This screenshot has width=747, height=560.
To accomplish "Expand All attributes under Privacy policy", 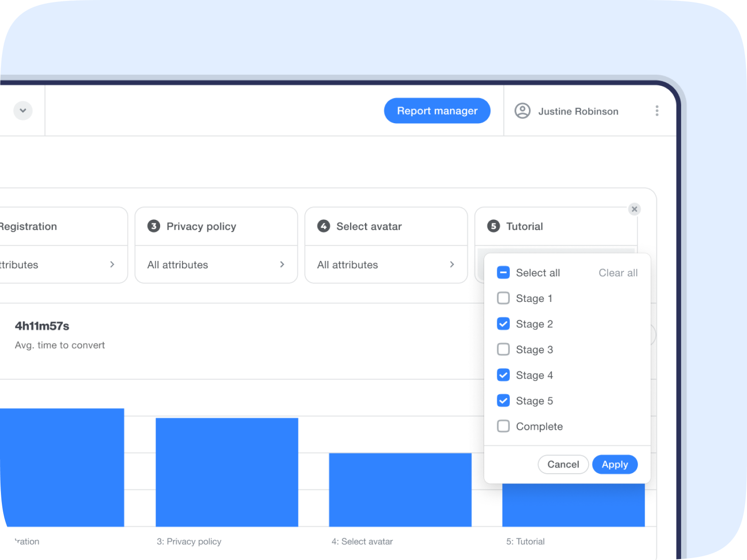I will [216, 265].
